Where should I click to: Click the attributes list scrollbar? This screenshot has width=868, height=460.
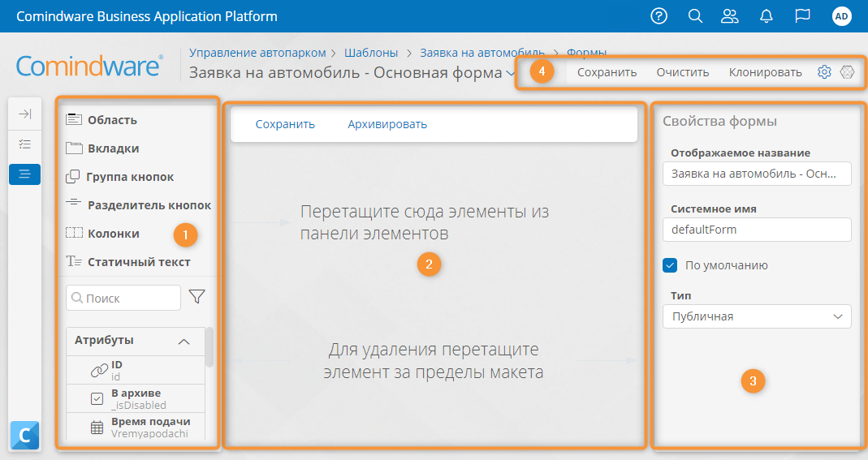pyautogui.click(x=209, y=348)
